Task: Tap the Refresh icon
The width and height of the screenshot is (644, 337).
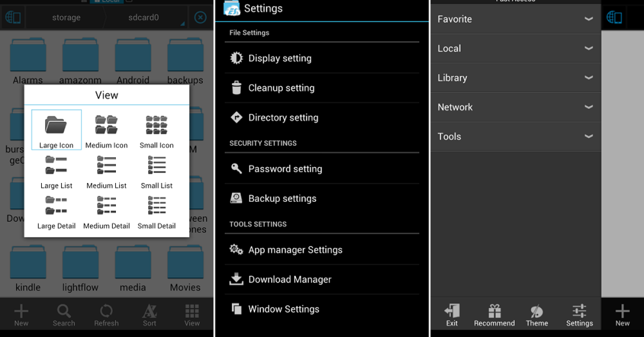Action: (106, 315)
